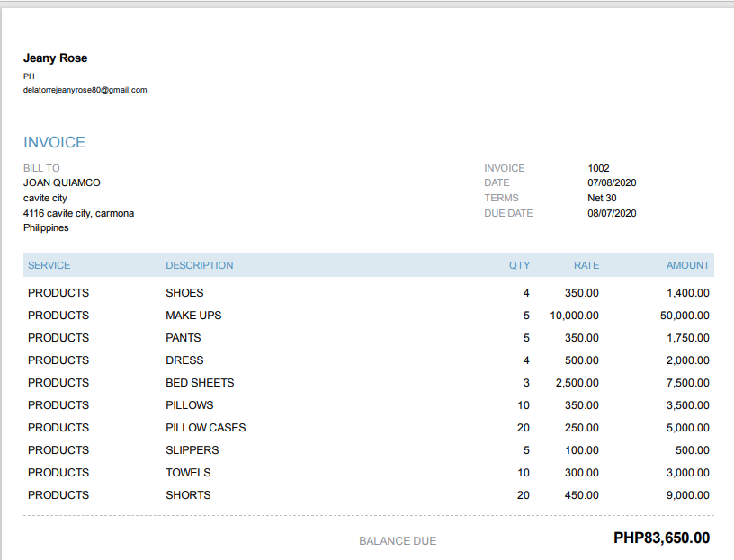Click the BILL TO label

click(41, 168)
